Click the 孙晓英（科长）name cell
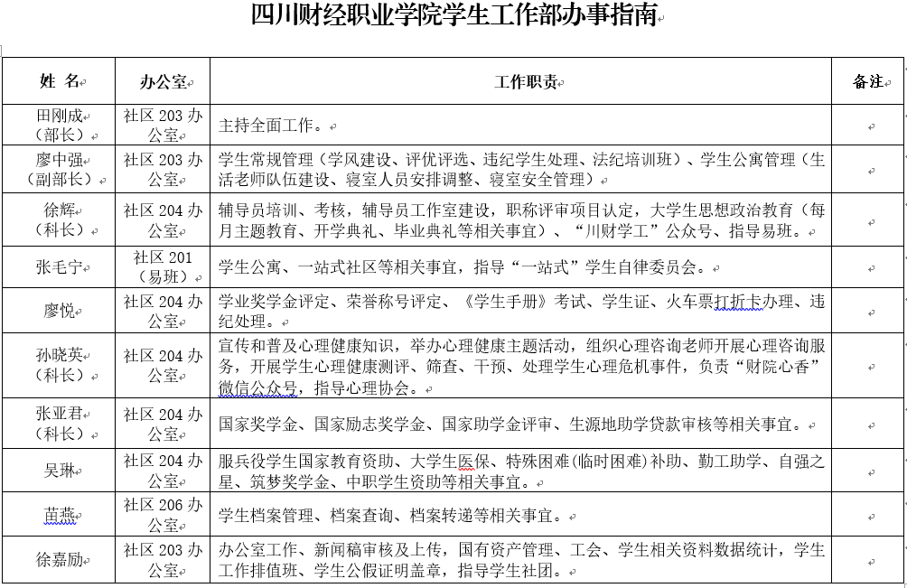This screenshot has height=588, width=907. tap(60, 366)
